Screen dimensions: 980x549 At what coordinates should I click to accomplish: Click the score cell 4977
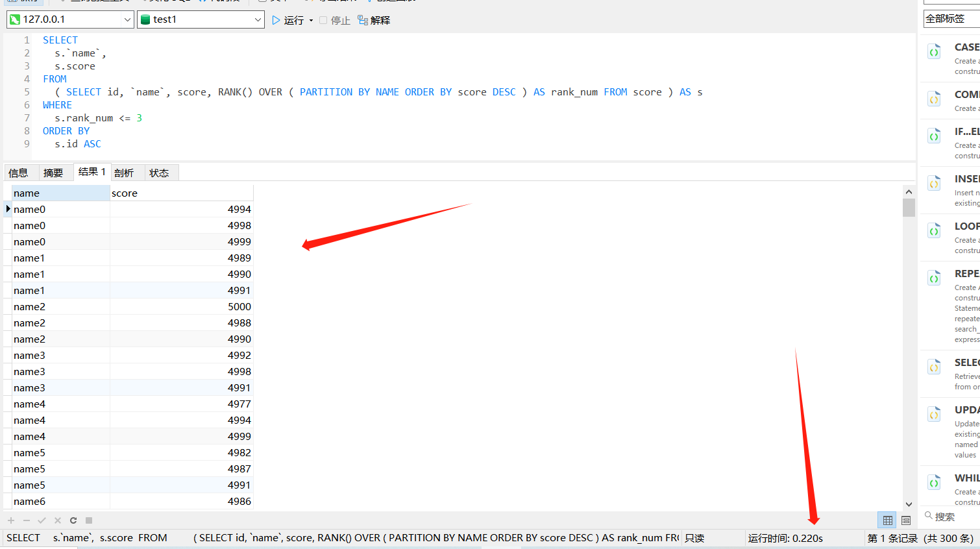(x=182, y=404)
